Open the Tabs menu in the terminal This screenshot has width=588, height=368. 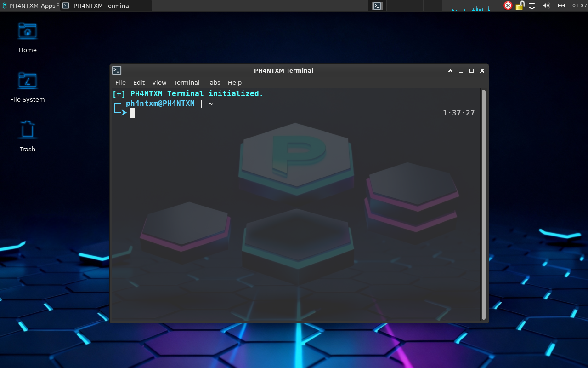213,82
